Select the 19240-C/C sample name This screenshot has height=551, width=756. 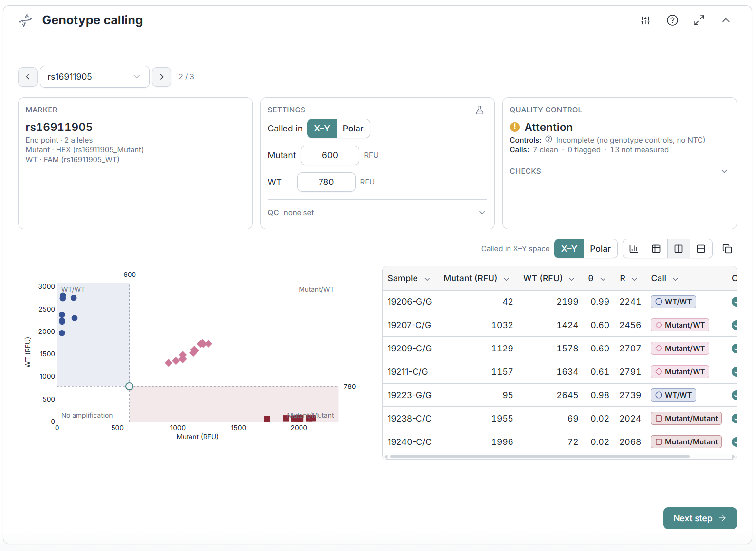(410, 442)
